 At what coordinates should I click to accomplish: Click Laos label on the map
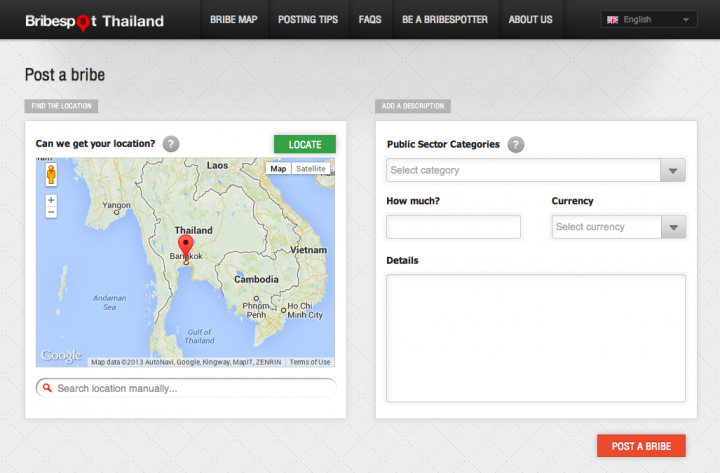217,165
